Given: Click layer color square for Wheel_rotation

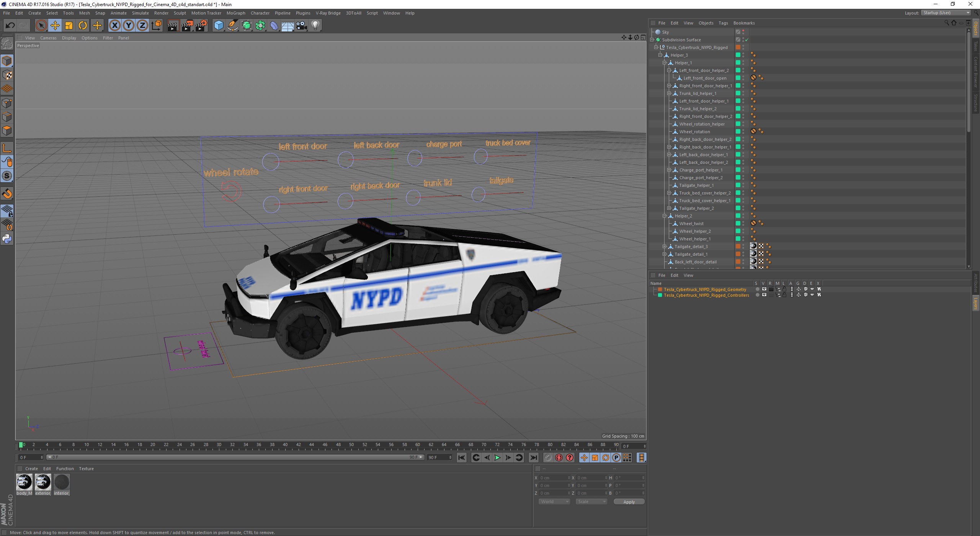Looking at the screenshot, I should pos(738,131).
